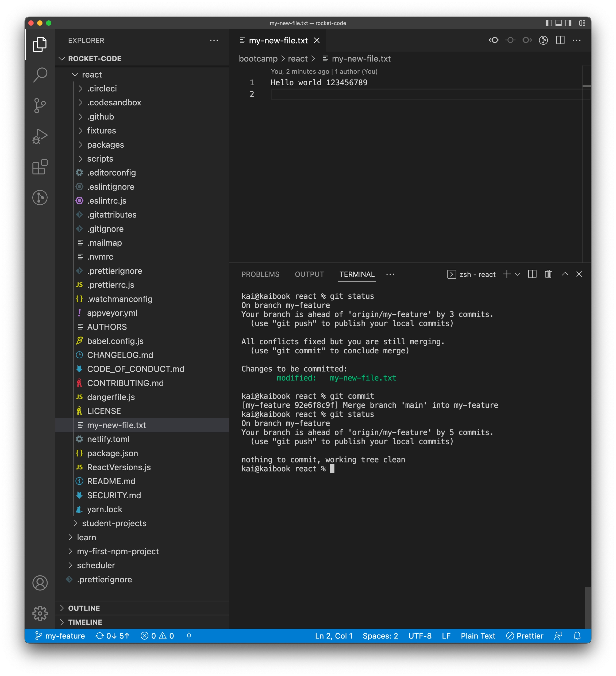Change encoding via UTF-8 status item
The image size is (616, 676).
pos(420,636)
